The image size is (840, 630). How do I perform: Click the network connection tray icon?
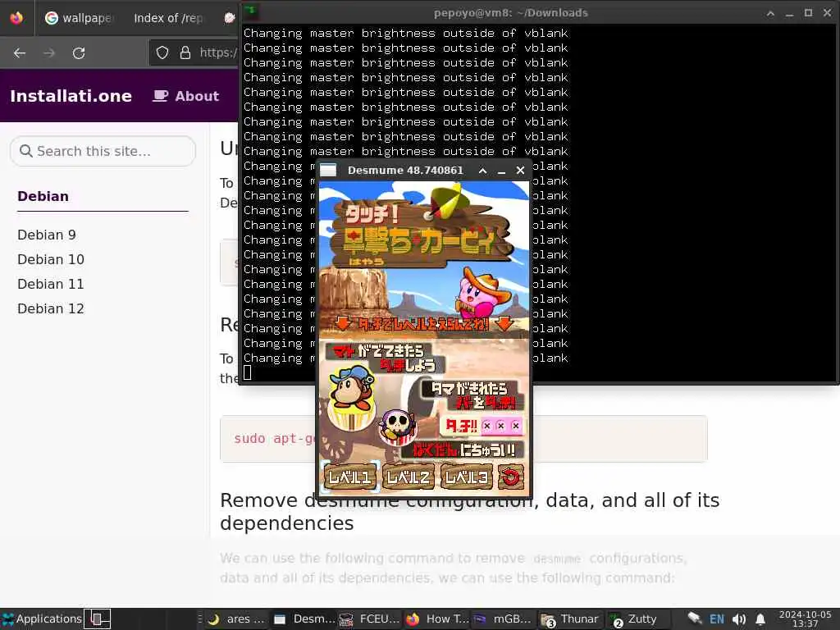(x=694, y=619)
